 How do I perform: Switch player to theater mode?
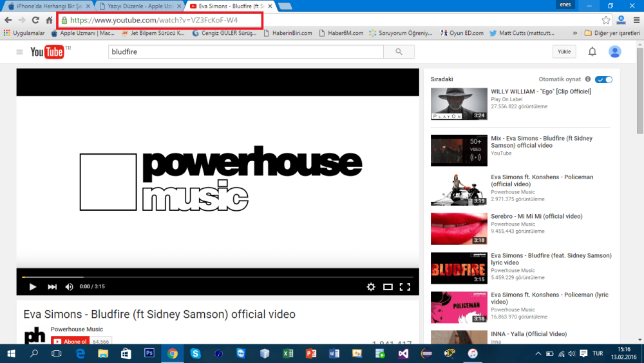click(388, 286)
